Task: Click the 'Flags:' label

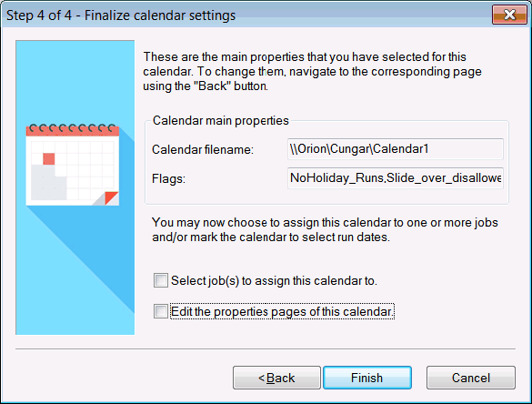Action: coord(168,178)
